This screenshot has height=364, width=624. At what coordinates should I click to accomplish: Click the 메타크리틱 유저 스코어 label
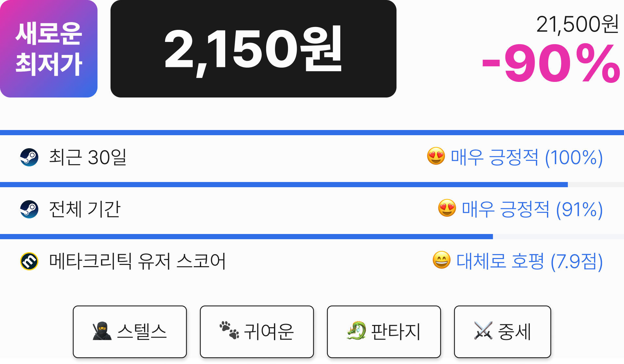click(137, 261)
